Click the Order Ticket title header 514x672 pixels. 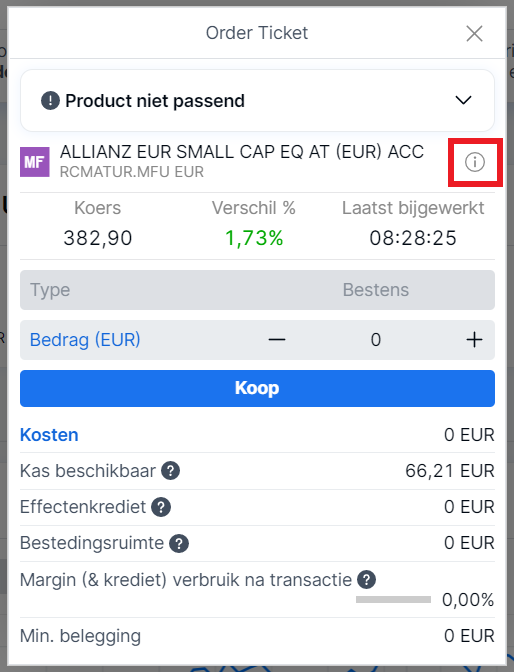(257, 33)
